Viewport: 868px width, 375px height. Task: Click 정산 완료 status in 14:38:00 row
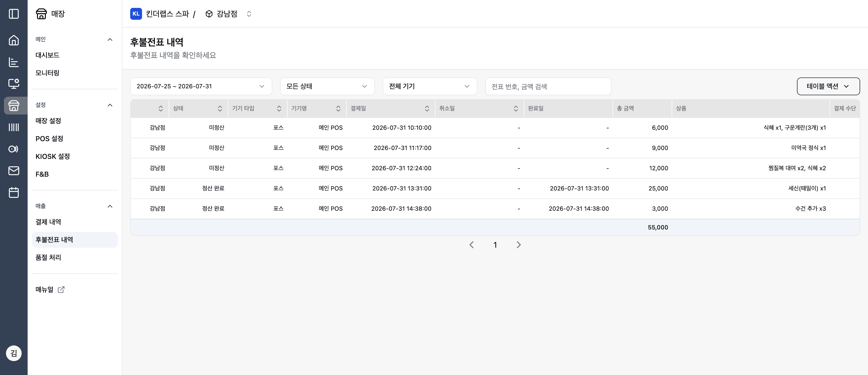(x=213, y=209)
